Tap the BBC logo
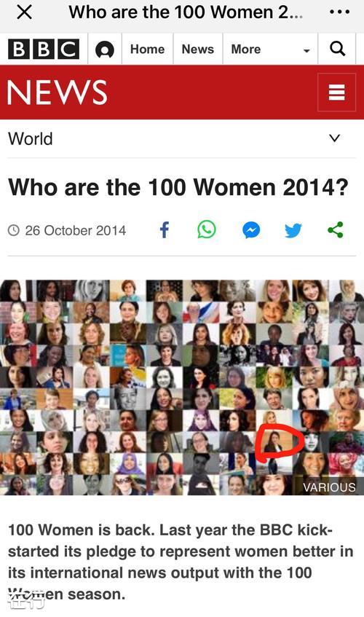The image size is (364, 617). coord(44,50)
